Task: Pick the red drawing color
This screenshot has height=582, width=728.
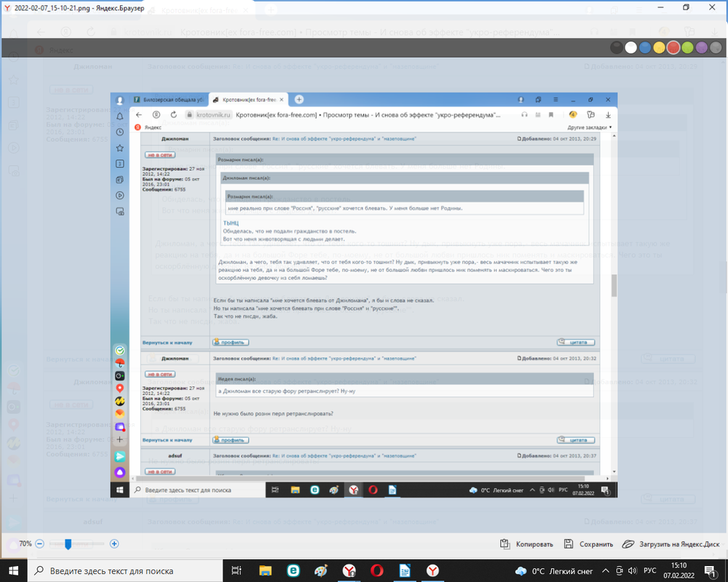Action: (673, 48)
